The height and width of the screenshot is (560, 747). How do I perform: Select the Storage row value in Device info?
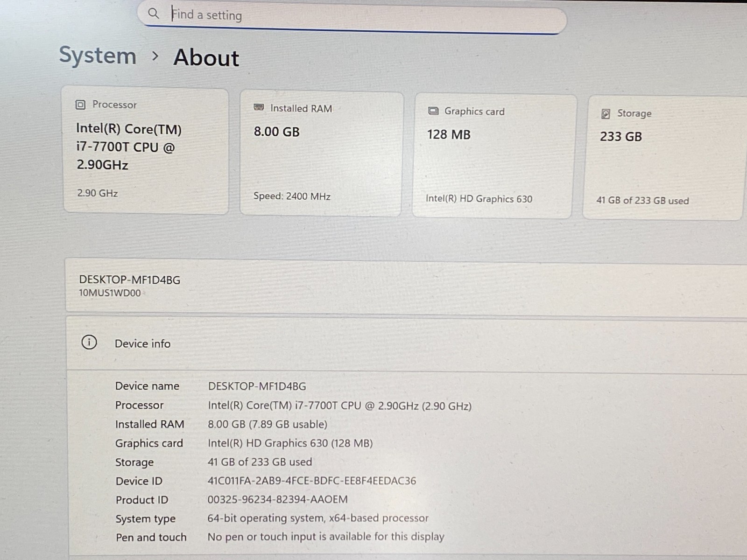point(260,462)
